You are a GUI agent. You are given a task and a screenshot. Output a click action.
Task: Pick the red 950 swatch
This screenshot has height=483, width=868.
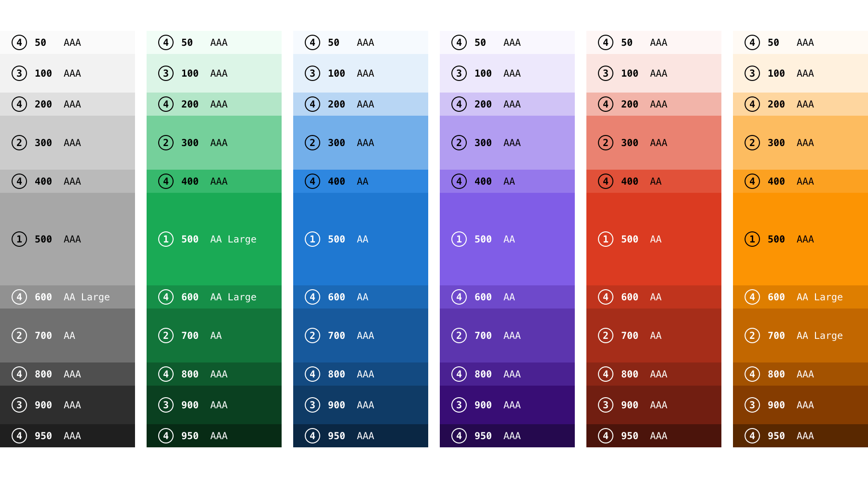pyautogui.click(x=654, y=436)
